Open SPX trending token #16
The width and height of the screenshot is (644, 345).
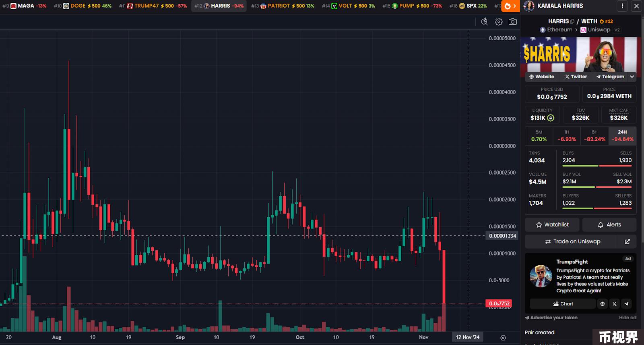click(x=468, y=6)
